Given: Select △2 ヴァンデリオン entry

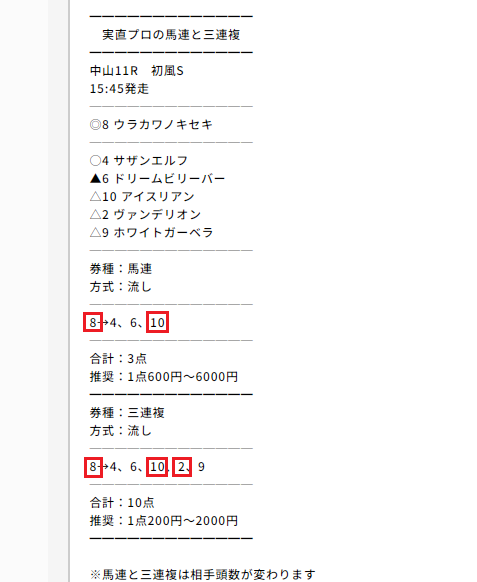Looking at the screenshot, I should (145, 215).
